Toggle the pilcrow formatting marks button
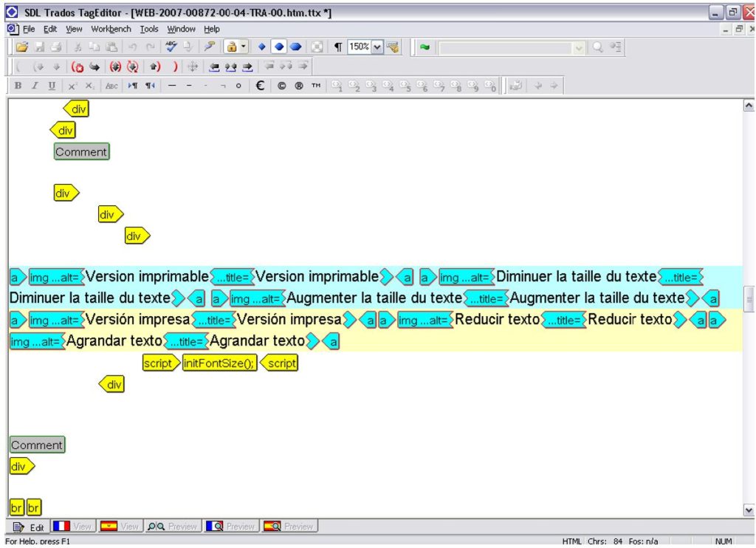The image size is (756, 548). [x=338, y=47]
